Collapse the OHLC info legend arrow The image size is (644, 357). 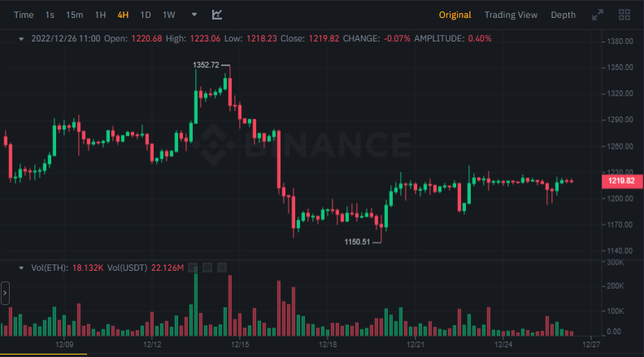point(21,38)
